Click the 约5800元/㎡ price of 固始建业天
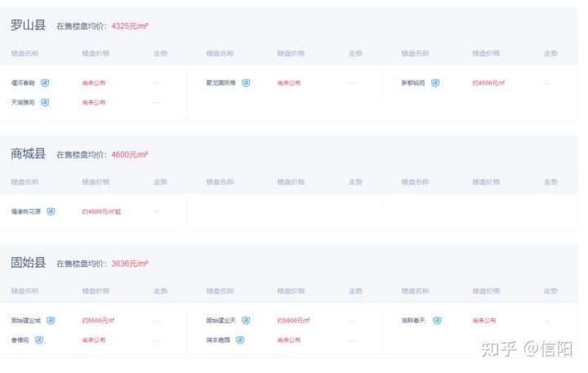This screenshot has height=373, width=588. point(294,321)
